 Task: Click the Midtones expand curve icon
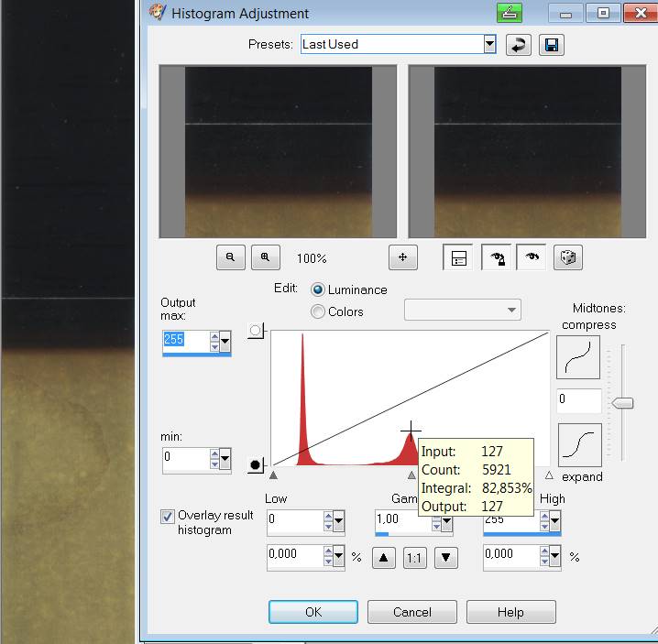(579, 445)
